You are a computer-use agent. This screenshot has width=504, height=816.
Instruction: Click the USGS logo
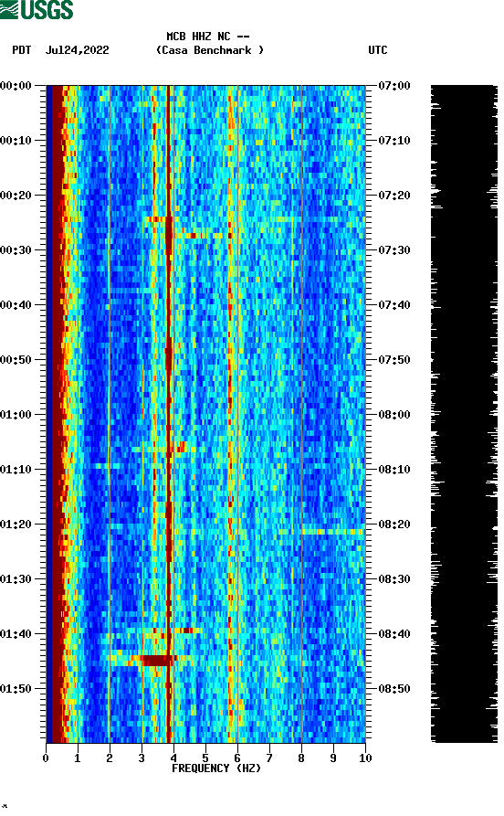coord(37,9)
